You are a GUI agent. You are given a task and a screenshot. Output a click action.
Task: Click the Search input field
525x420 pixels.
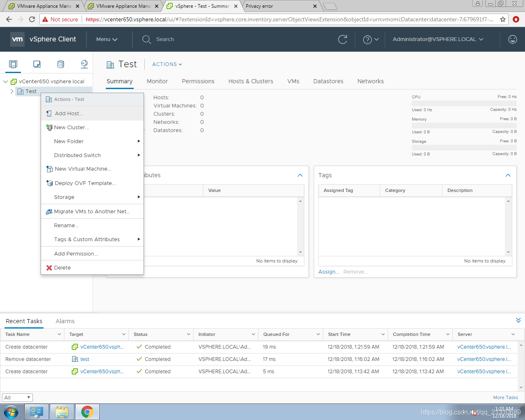(165, 39)
